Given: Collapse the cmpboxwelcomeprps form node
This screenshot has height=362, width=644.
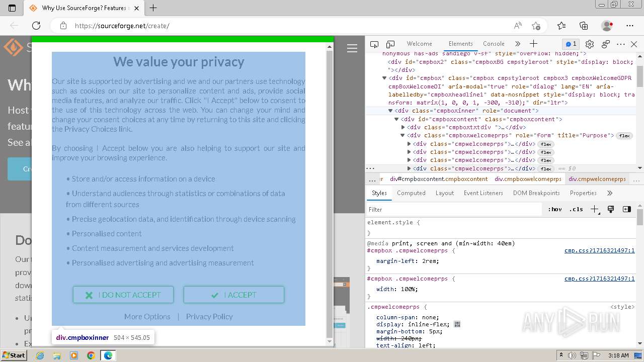Looking at the screenshot, I should click(403, 135).
